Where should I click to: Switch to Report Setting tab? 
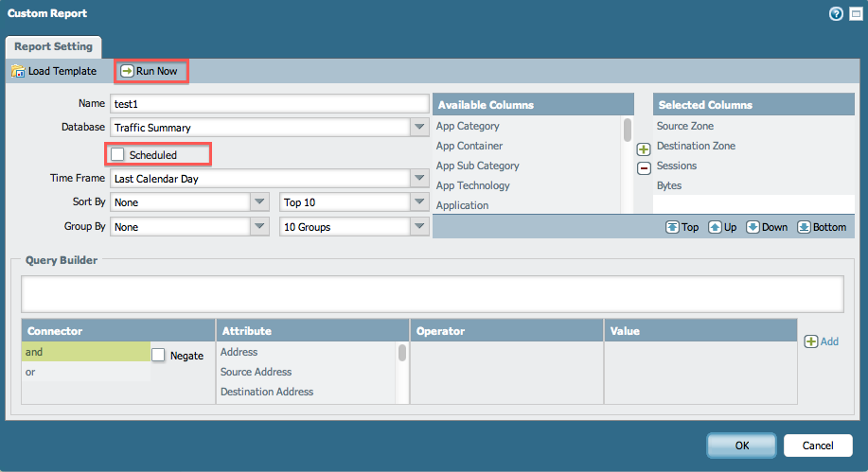[54, 46]
